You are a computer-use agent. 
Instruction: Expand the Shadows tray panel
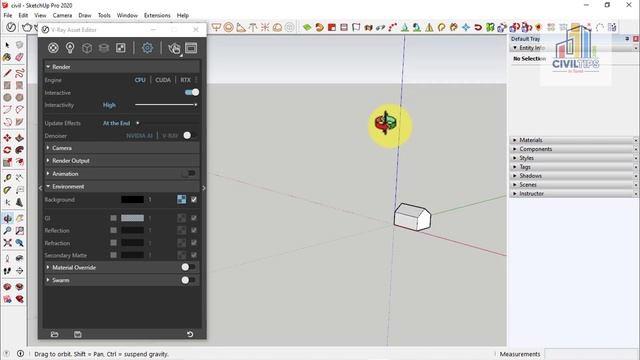point(573,176)
